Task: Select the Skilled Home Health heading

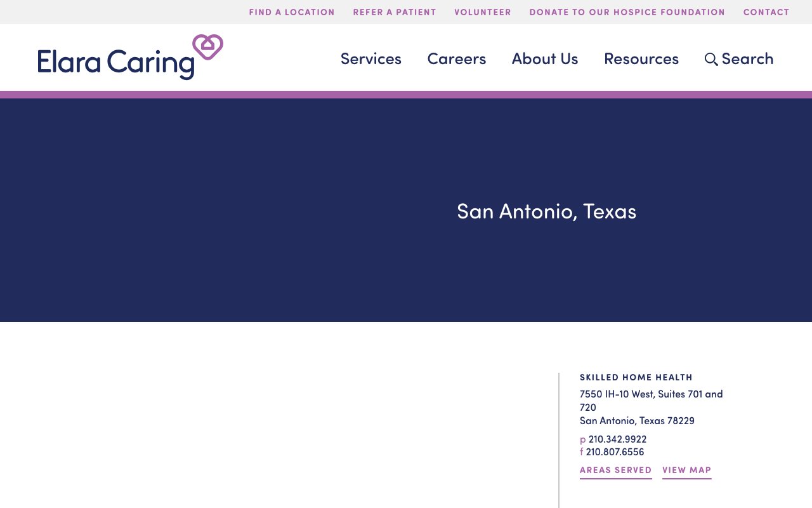Action: pyautogui.click(x=636, y=377)
